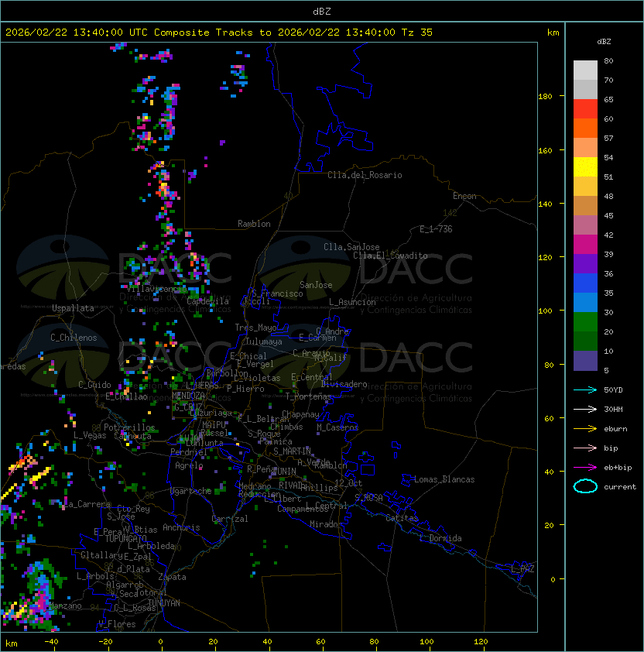Pick the magenta 39-42 dBZ swatch
Image resolution: width=644 pixels, height=652 pixels.
pyautogui.click(x=585, y=245)
